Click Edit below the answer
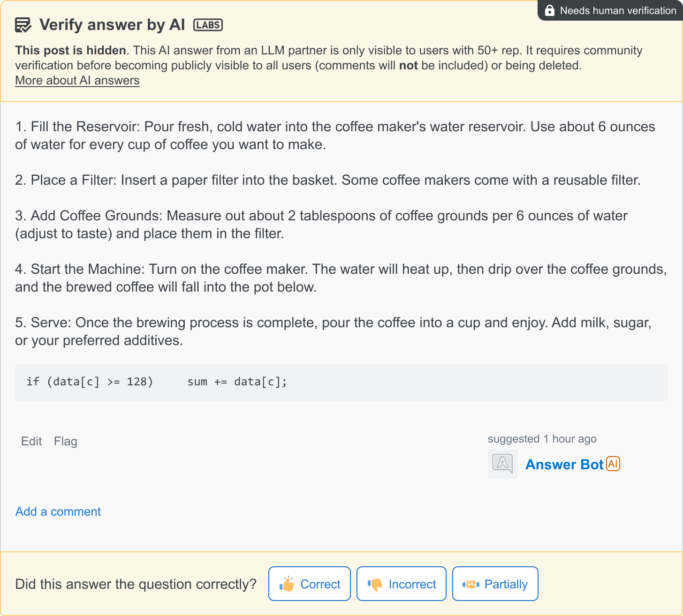683x616 pixels. point(31,441)
